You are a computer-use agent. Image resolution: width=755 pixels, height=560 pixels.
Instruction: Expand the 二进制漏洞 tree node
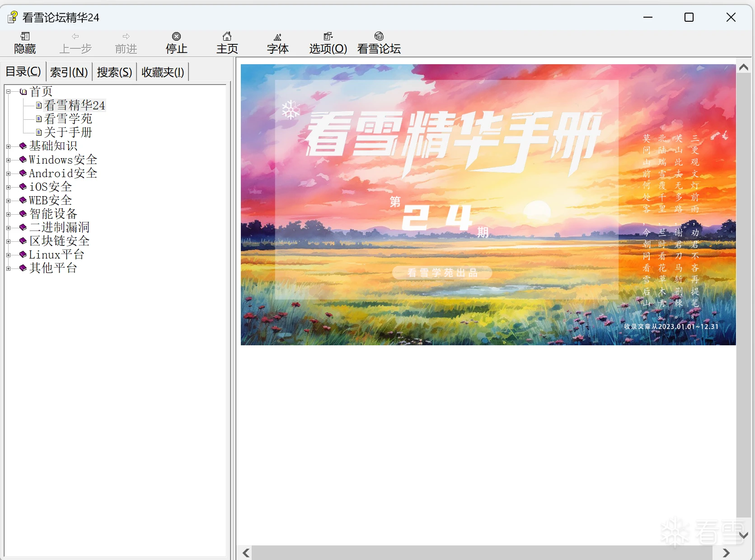[x=8, y=228]
